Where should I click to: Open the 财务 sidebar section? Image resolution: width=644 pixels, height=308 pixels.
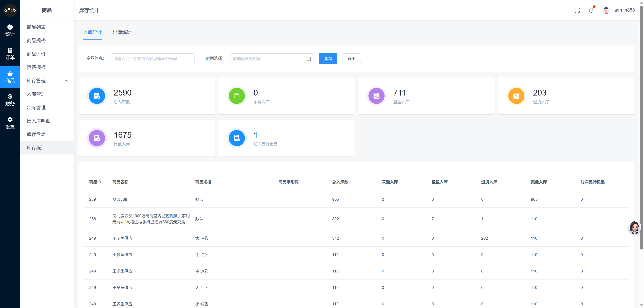(x=10, y=100)
